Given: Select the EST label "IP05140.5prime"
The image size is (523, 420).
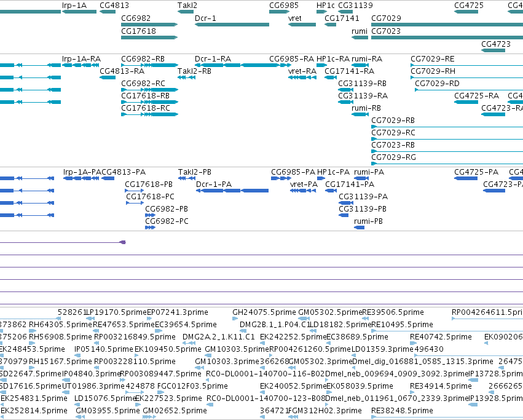Looking at the screenshot, I should 104,349.
